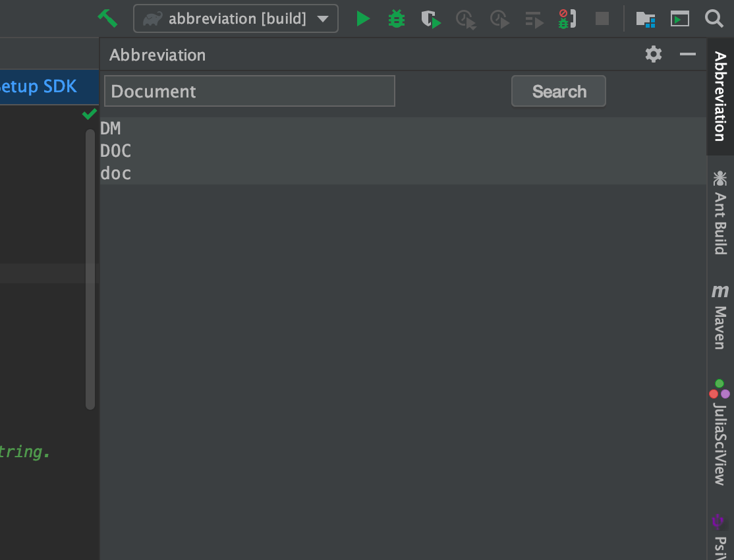Run the abbreviation build configuration
This screenshot has width=734, height=560.
click(363, 18)
